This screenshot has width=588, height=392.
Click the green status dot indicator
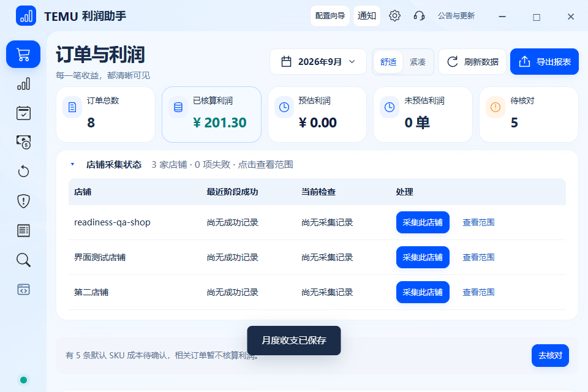point(23,380)
